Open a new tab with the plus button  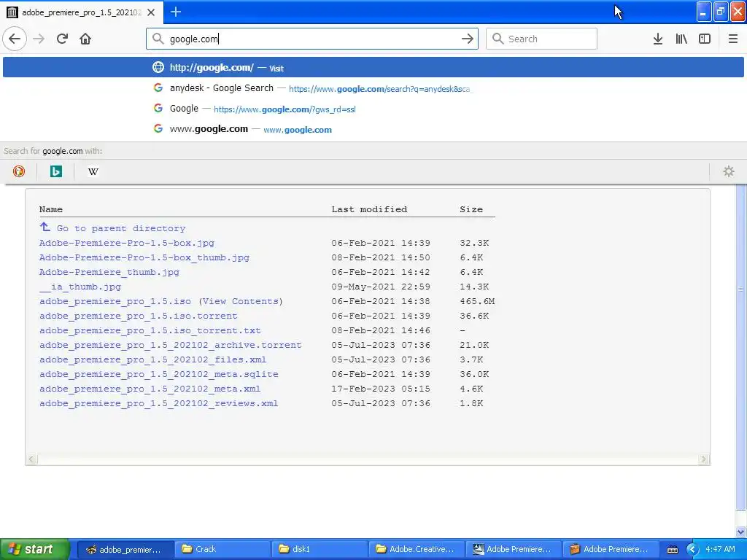[175, 12]
